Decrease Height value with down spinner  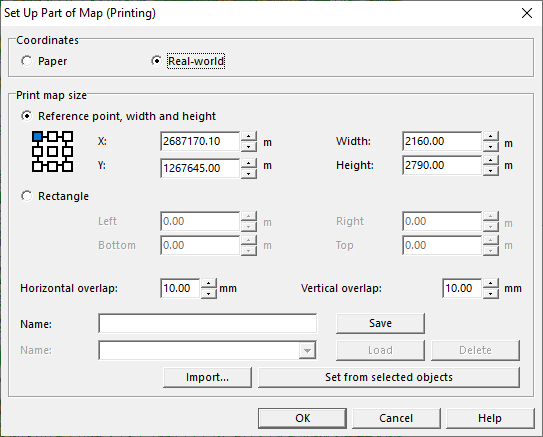coord(490,170)
